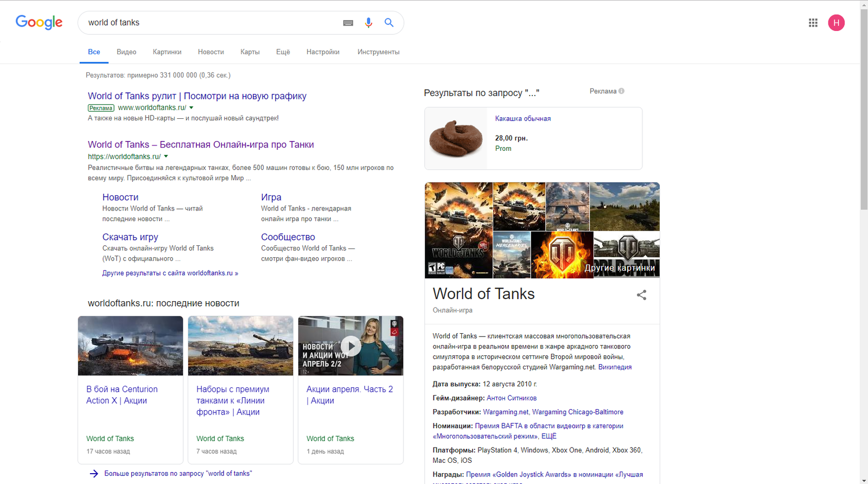Click the page vertical scrollbar

pyautogui.click(x=864, y=109)
